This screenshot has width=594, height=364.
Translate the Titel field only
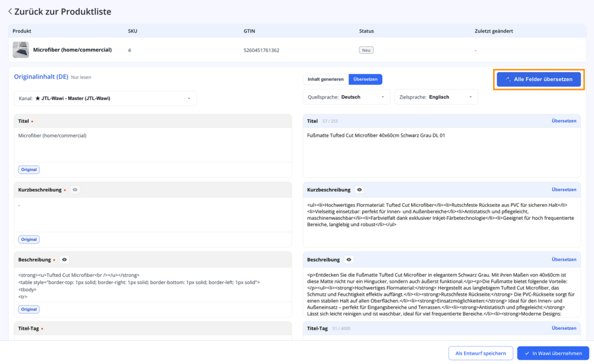[x=564, y=121]
